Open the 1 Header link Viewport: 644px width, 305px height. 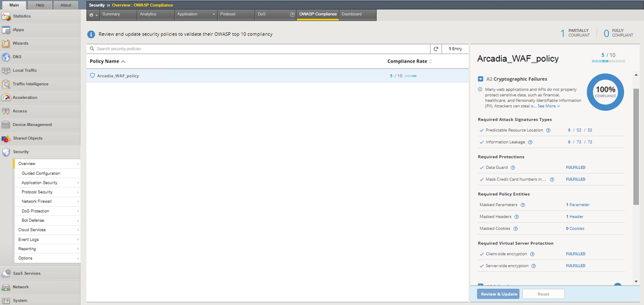click(x=574, y=217)
